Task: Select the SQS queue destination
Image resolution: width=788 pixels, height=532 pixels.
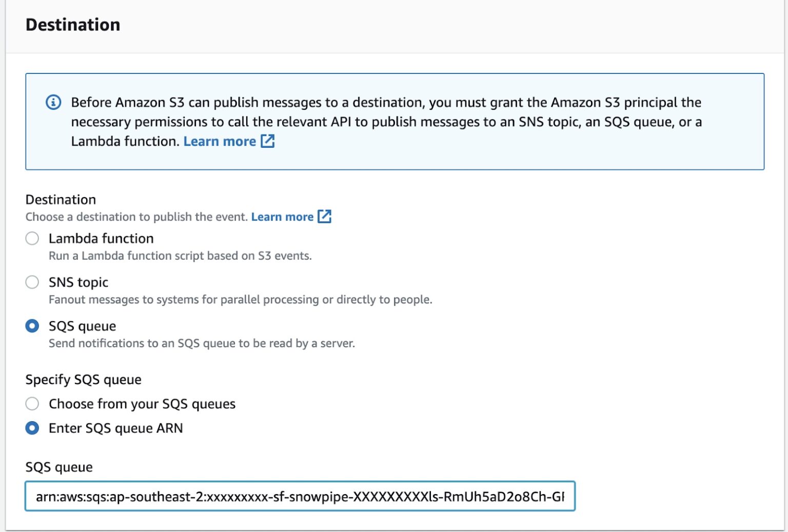Action: 32,326
